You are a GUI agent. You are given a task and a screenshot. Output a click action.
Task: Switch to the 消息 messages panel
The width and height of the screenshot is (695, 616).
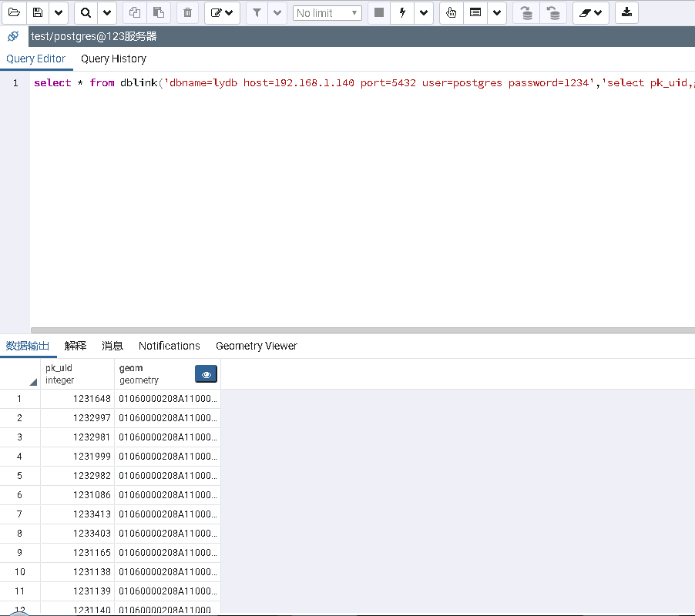coord(112,346)
